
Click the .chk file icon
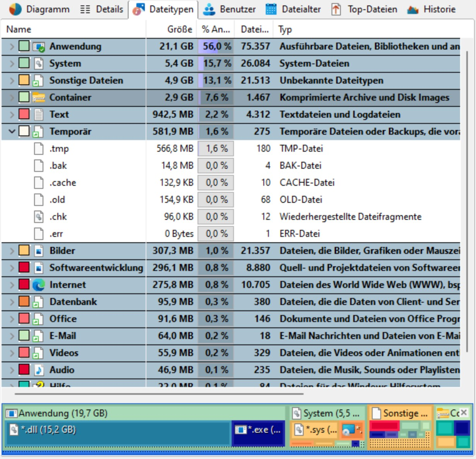tap(39, 217)
